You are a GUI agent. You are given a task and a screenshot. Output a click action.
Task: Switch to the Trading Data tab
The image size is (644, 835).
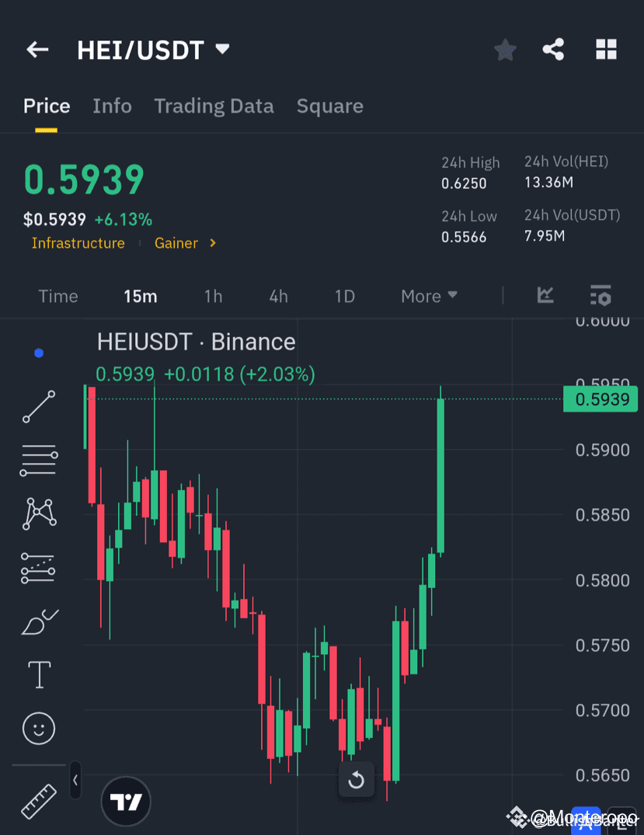pyautogui.click(x=214, y=106)
